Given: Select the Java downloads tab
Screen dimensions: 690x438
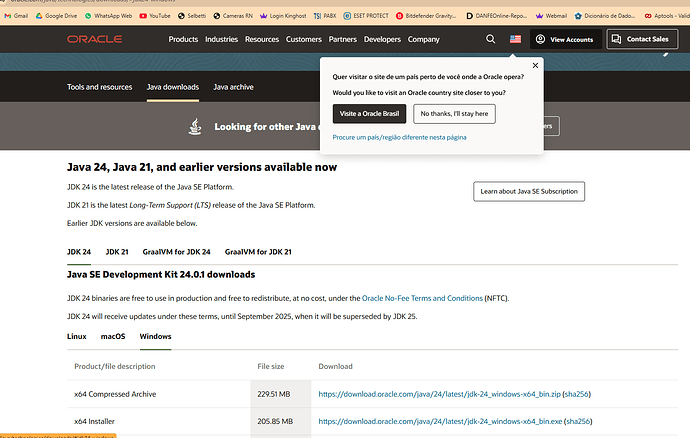Looking at the screenshot, I should coord(173,87).
